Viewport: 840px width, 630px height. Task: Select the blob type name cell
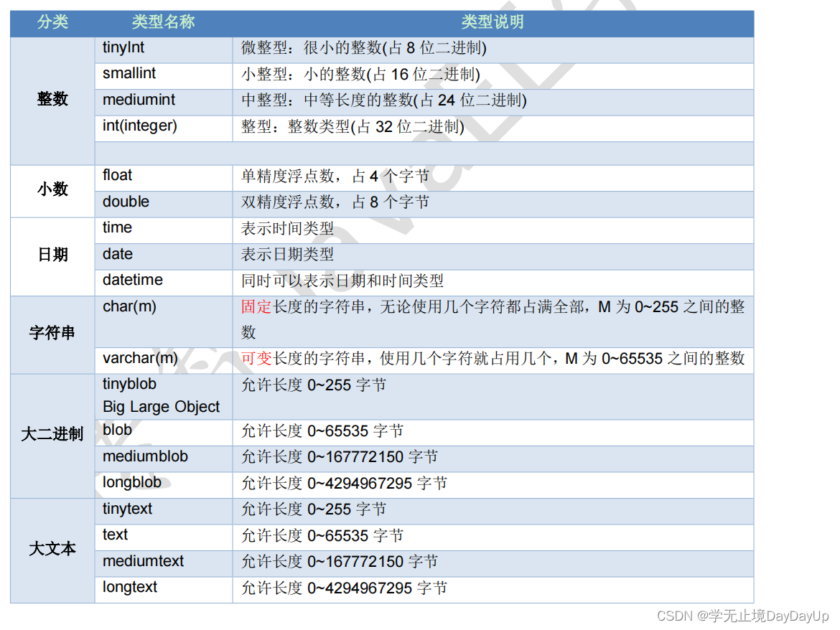click(x=164, y=433)
